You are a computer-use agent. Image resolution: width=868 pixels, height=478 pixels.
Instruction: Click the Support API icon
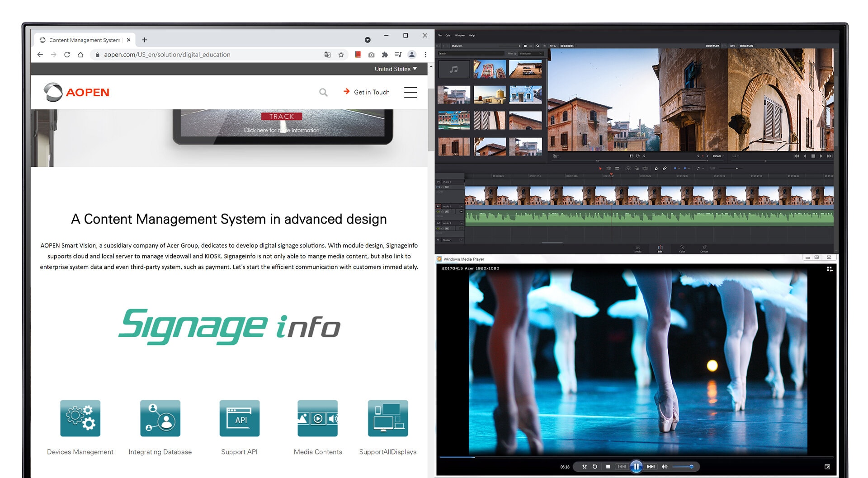coord(240,418)
